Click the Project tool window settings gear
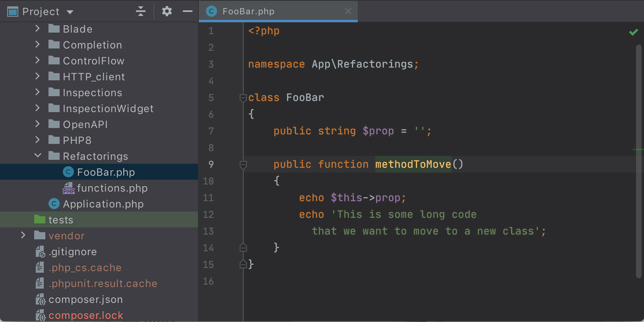 pyautogui.click(x=167, y=11)
